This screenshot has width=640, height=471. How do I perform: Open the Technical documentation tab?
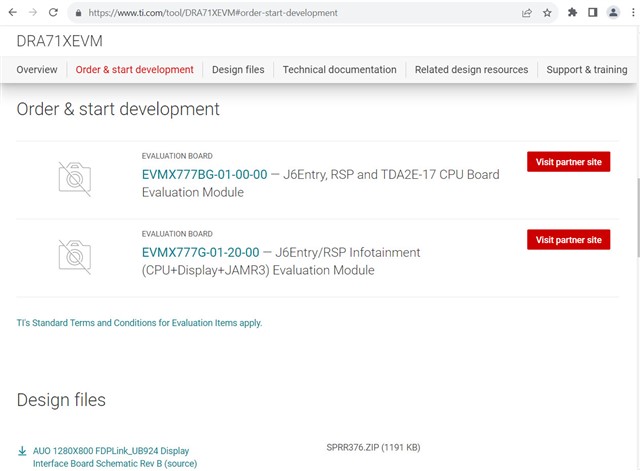point(340,70)
